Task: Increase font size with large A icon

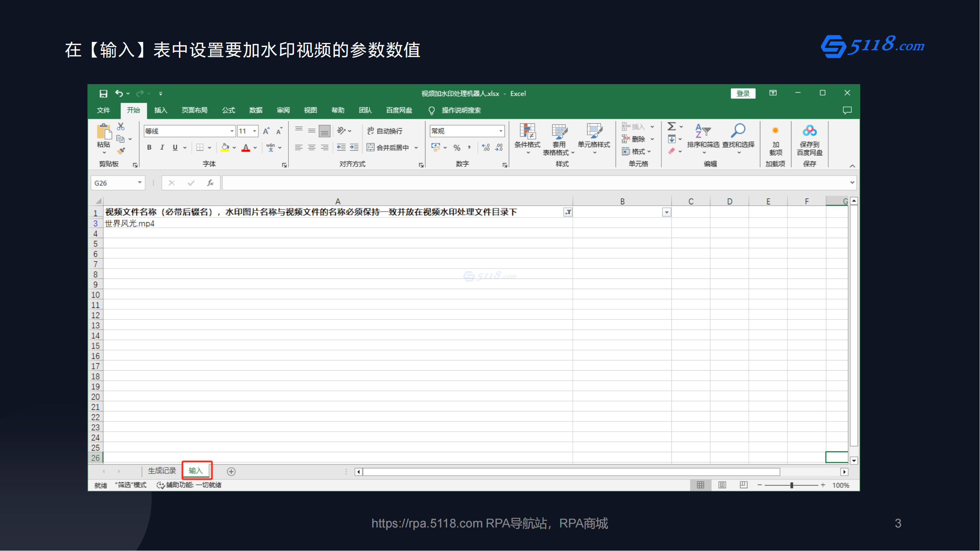Action: pyautogui.click(x=266, y=131)
